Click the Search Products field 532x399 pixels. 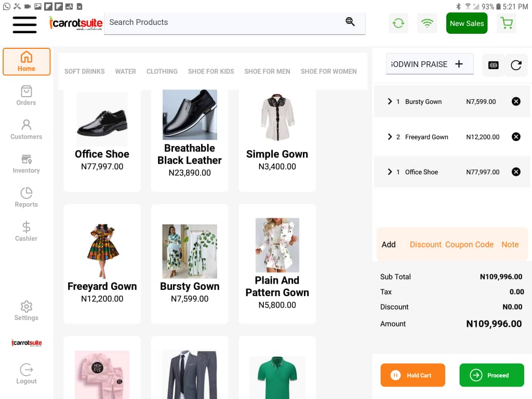click(x=223, y=22)
